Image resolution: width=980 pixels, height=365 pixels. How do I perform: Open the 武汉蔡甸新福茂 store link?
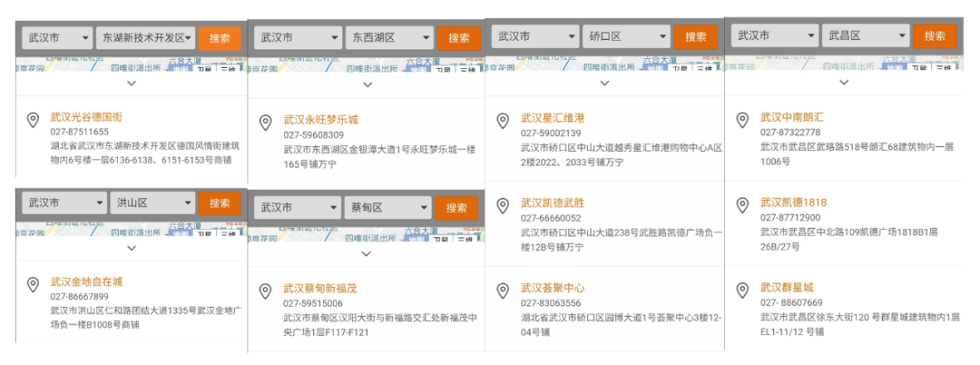(x=320, y=288)
